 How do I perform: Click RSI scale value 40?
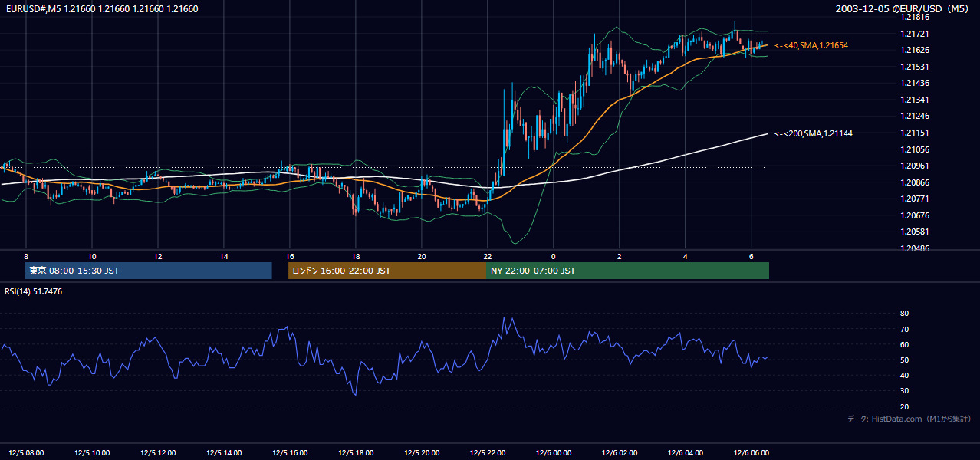pyautogui.click(x=904, y=375)
